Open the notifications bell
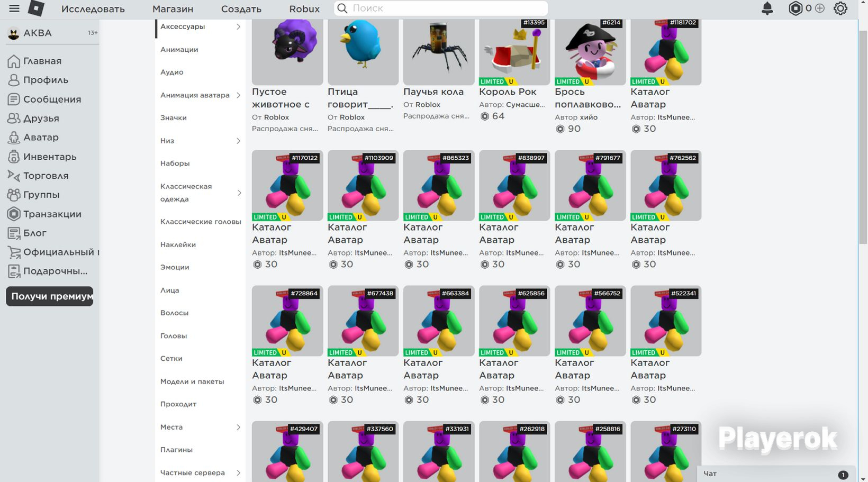Screen dimensions: 868x482 [x=767, y=8]
